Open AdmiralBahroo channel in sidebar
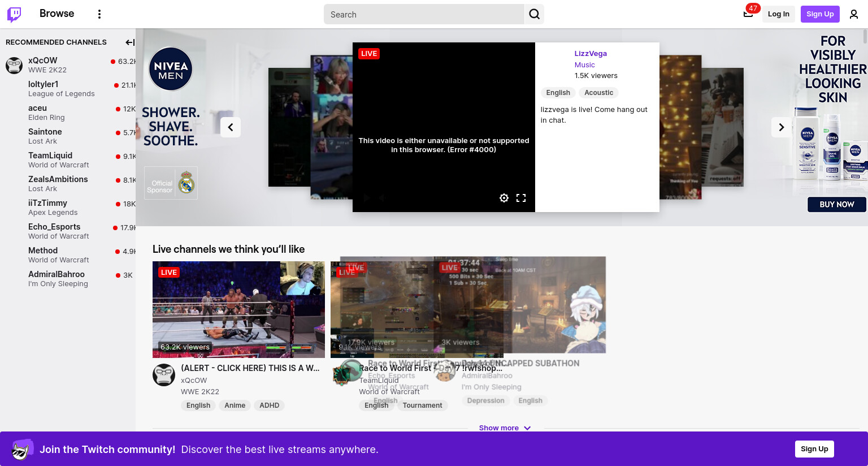The height and width of the screenshot is (466, 868). click(x=68, y=279)
